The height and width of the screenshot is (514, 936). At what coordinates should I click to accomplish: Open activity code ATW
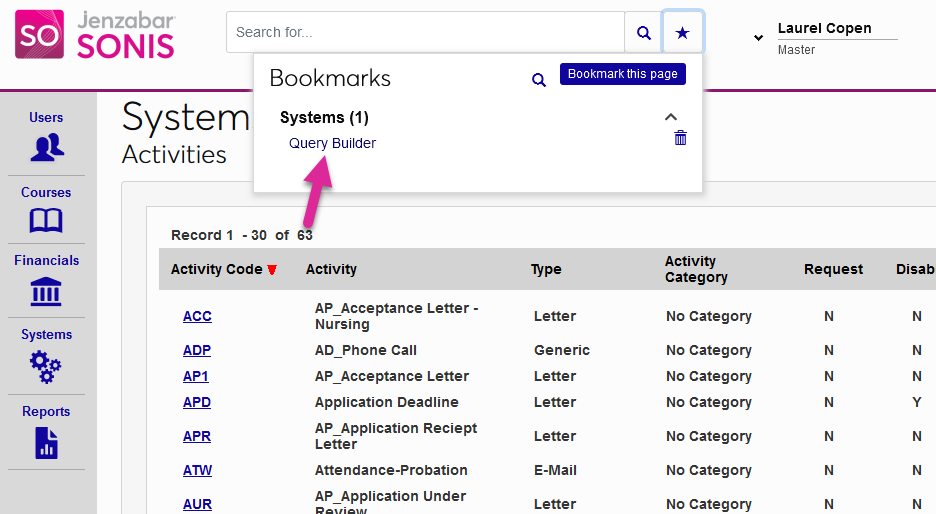198,470
